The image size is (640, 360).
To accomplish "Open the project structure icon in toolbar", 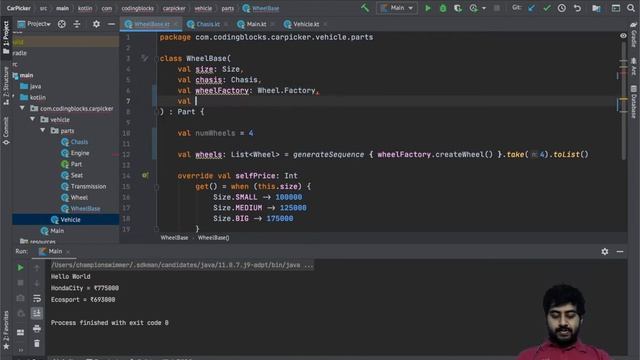I will click(596, 8).
